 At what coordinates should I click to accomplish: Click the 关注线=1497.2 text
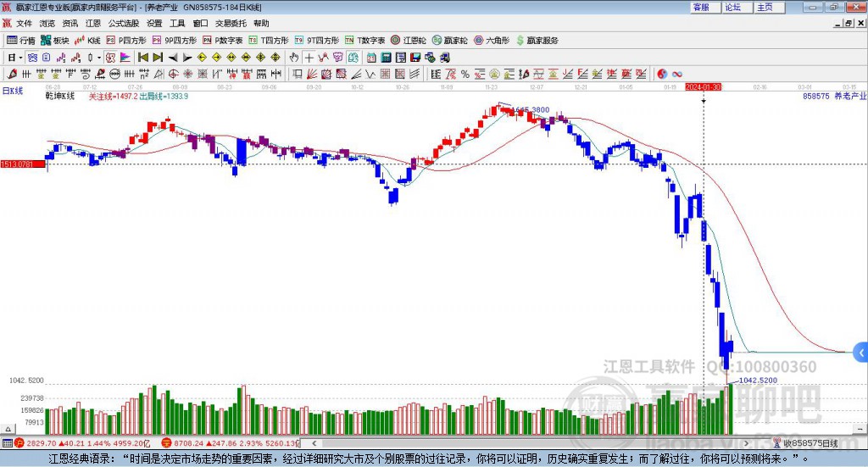[113, 97]
